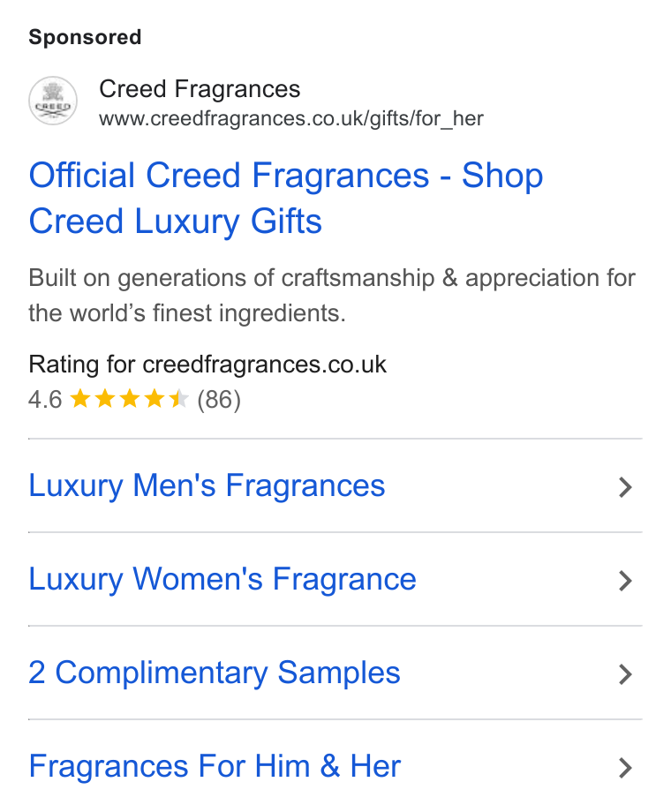Screen dimensions: 671x812
Task: Click the middle (third) gold star
Action: (130, 399)
